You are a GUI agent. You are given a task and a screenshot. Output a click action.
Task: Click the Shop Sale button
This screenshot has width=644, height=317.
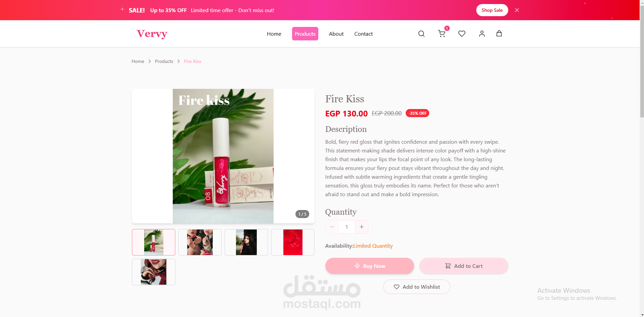(x=492, y=10)
